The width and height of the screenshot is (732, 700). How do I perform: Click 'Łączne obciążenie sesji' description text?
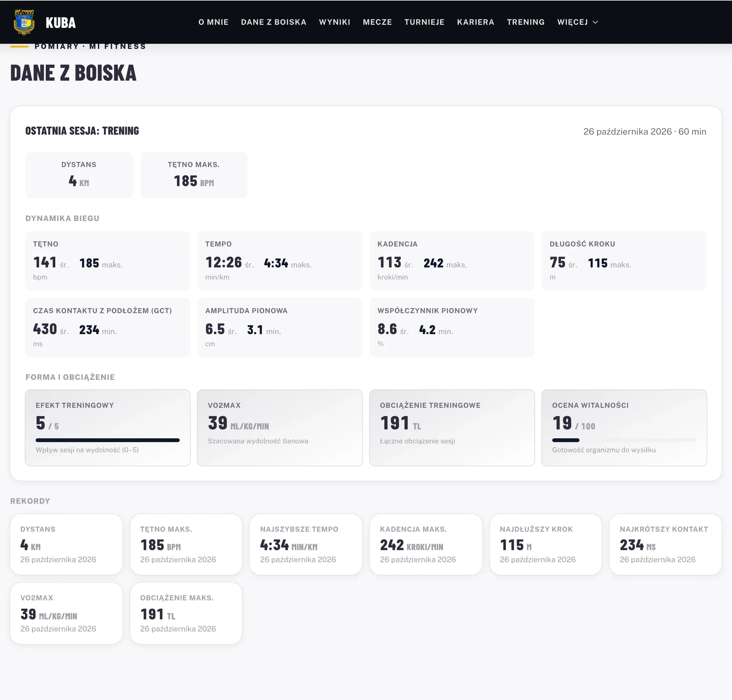coord(417,441)
